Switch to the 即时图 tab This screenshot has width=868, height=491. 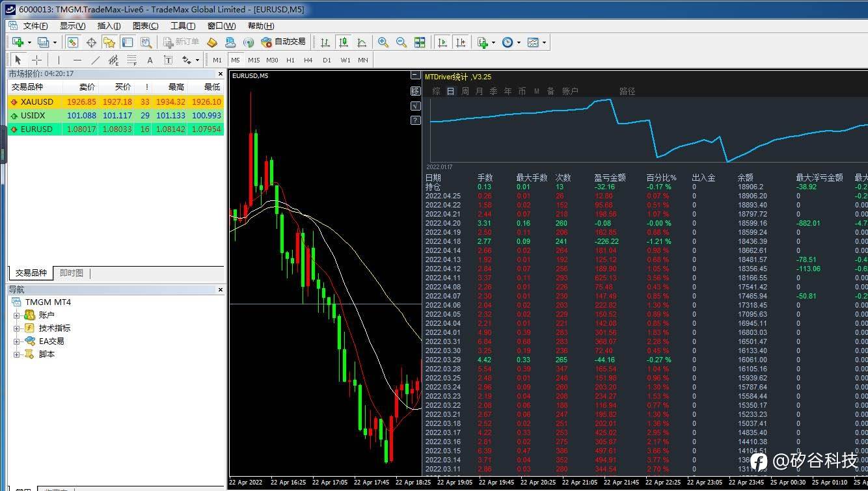[x=72, y=273]
